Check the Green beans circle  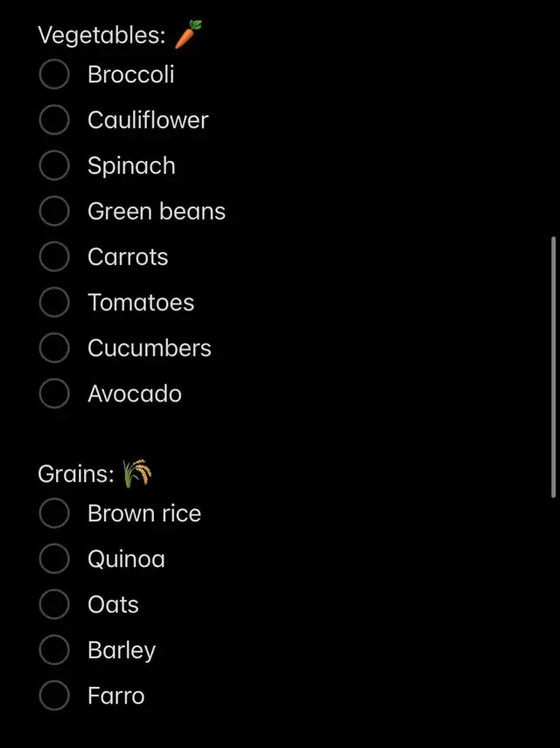tap(54, 211)
